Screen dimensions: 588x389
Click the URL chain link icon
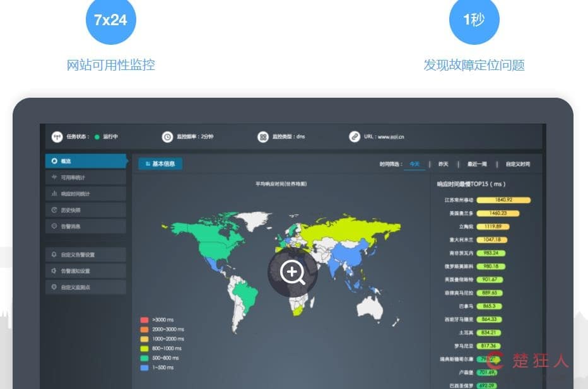pos(355,137)
